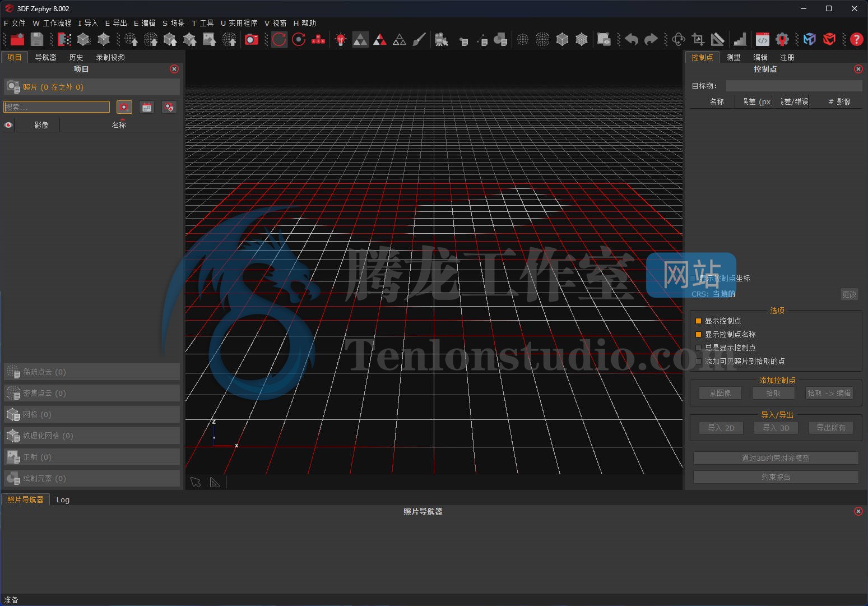Open the lightbulb rendering options icon

[x=340, y=39]
